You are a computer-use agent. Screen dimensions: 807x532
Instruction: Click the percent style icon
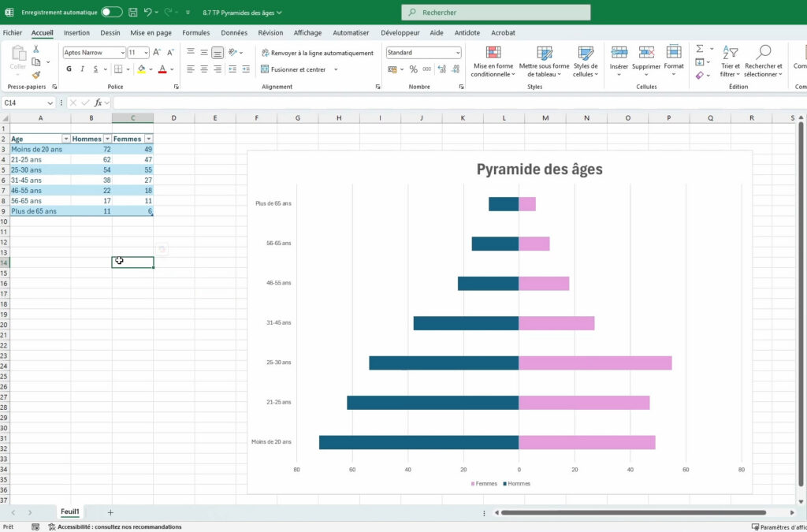pos(413,69)
